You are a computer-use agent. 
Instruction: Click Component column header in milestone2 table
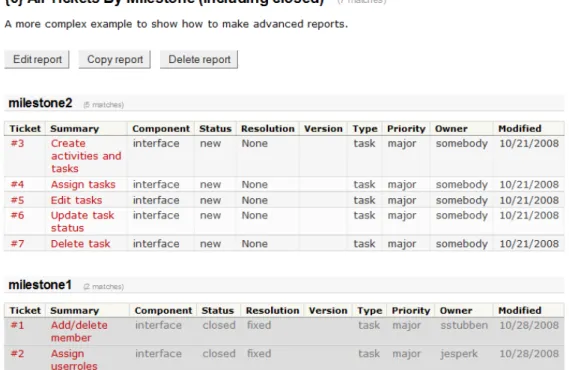pyautogui.click(x=161, y=129)
